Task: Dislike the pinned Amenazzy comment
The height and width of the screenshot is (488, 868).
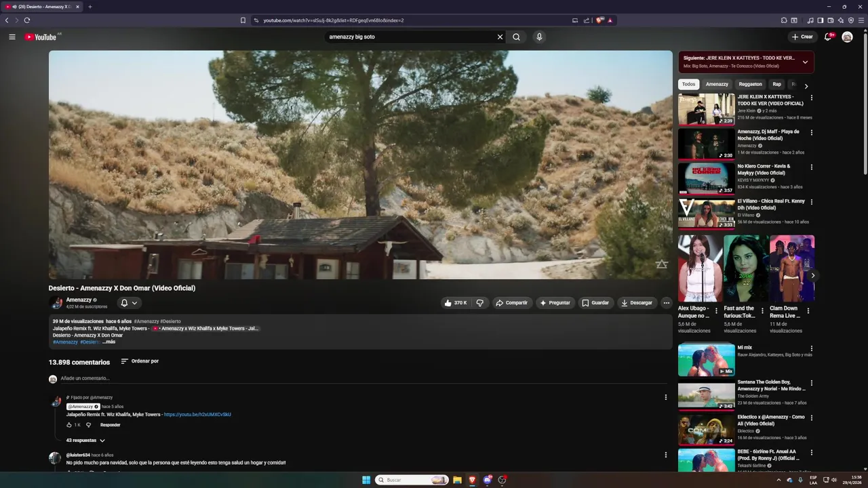Action: coord(88,425)
